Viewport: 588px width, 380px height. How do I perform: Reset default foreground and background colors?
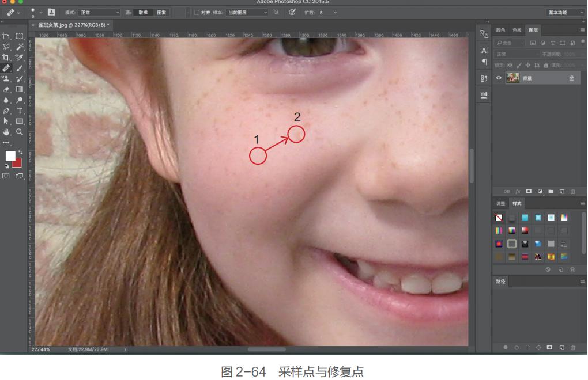(6, 166)
